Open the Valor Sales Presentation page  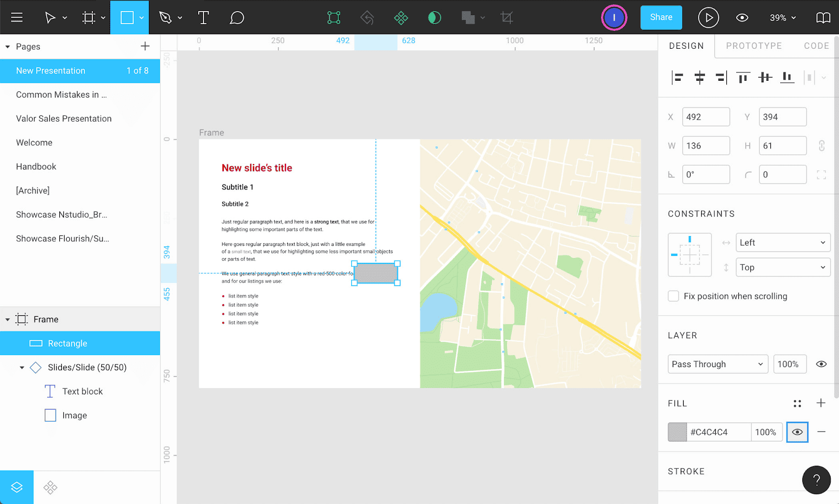click(x=64, y=119)
